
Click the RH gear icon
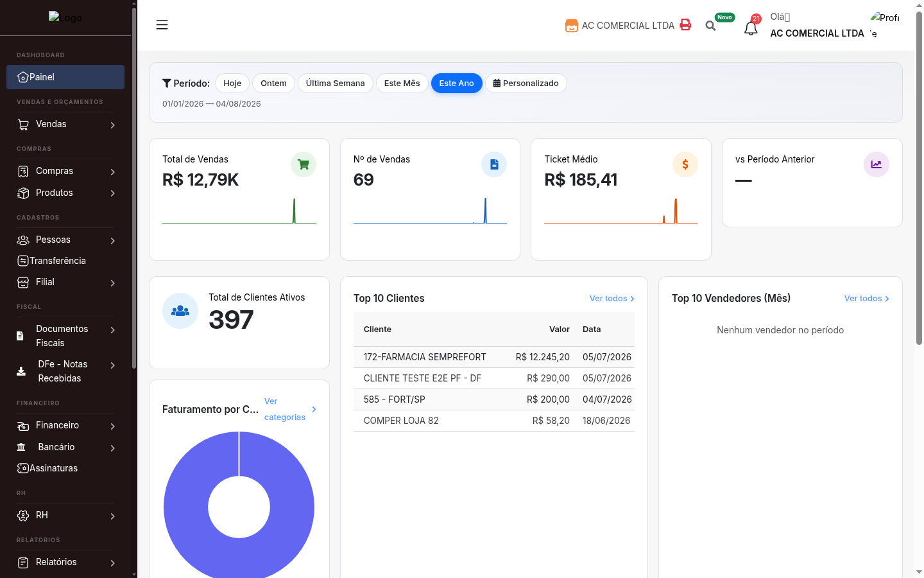point(23,515)
